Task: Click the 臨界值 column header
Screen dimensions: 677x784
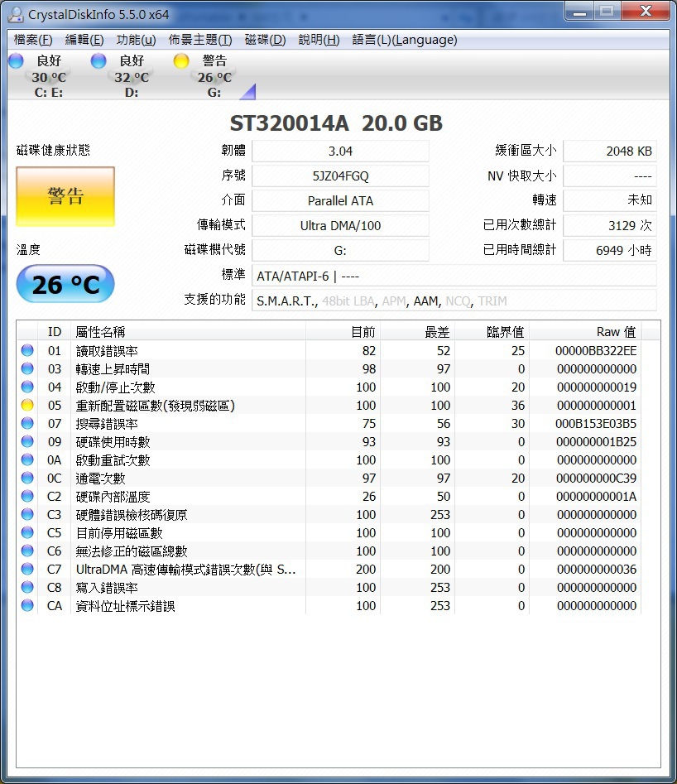Action: [492, 332]
